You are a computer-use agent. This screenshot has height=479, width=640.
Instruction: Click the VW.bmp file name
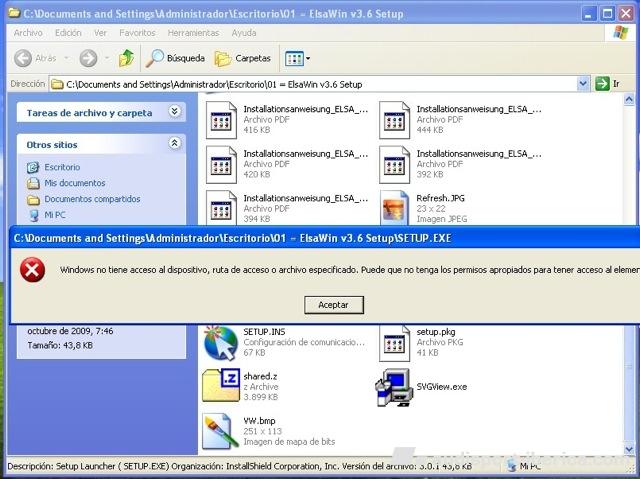[259, 421]
